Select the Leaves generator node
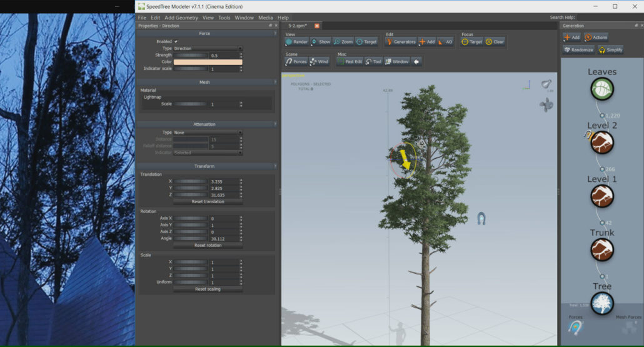The image size is (644, 347). (602, 89)
